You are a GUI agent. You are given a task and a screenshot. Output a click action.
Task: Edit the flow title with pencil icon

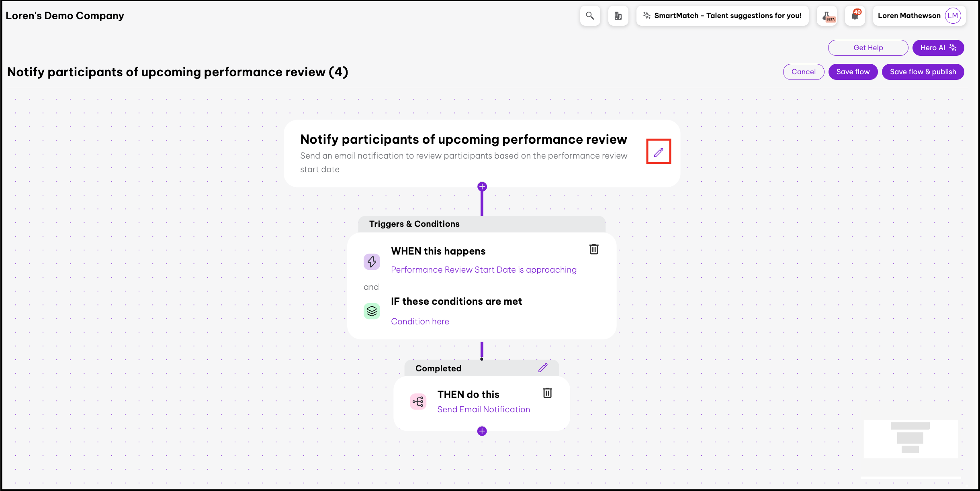tap(659, 152)
